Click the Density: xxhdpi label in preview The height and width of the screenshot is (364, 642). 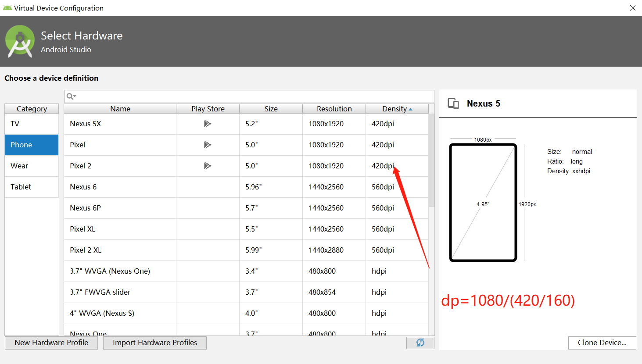(569, 171)
